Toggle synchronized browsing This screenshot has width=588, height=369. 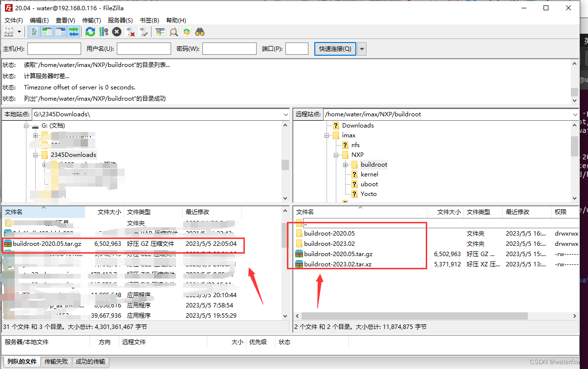[x=186, y=32]
